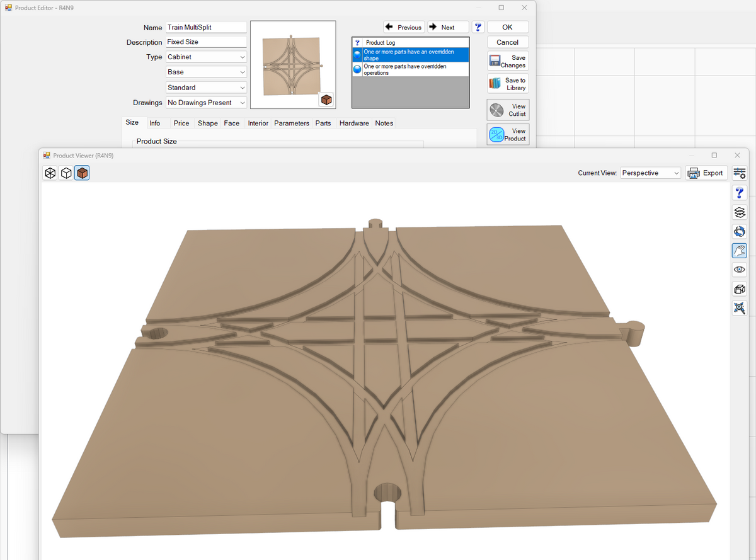The height and width of the screenshot is (560, 756).
Task: Switch to hidden-line cube render mode
Action: click(66, 173)
